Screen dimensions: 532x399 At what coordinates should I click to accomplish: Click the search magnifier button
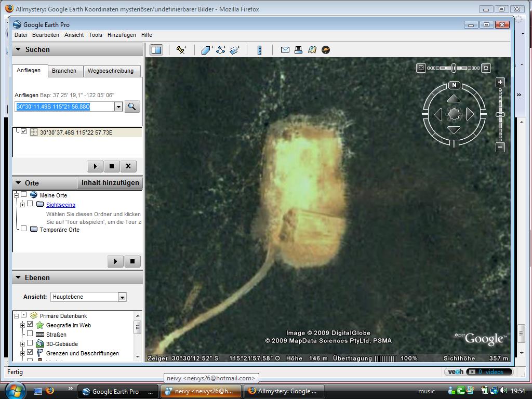point(132,107)
